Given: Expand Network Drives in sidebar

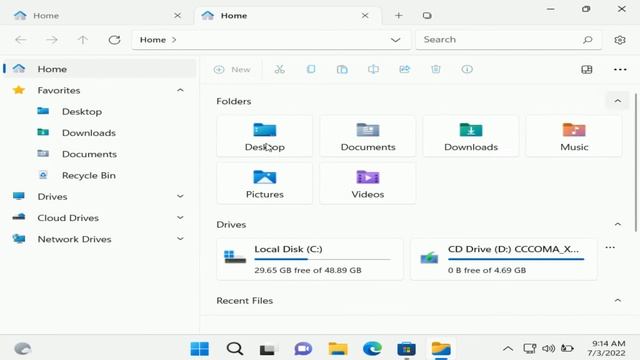Looking at the screenshot, I should click(x=180, y=239).
